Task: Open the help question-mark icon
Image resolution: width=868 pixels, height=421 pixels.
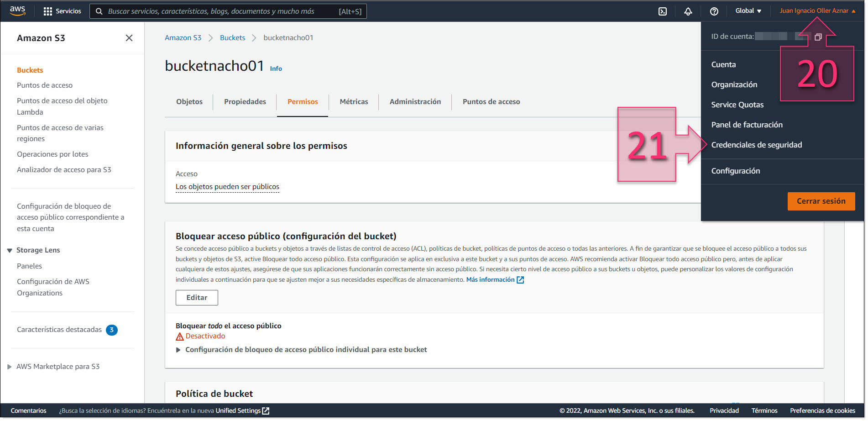Action: 714,11
